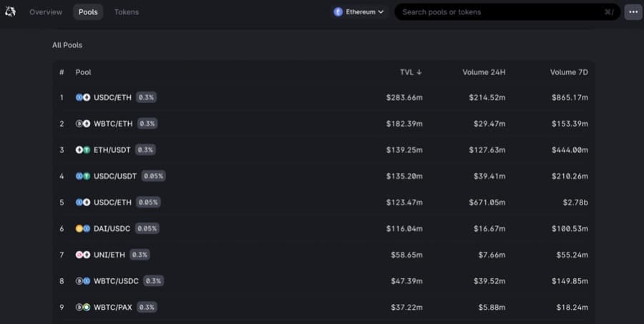Click the ETH/USDT pool token icons
Screen dimensions: 644x324
83,150
